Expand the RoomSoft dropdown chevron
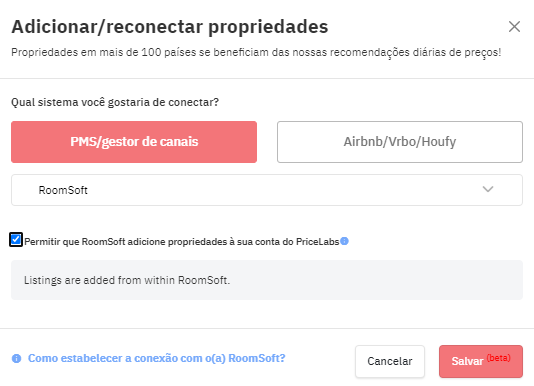Screen dimensions: 534x386 click(488, 189)
